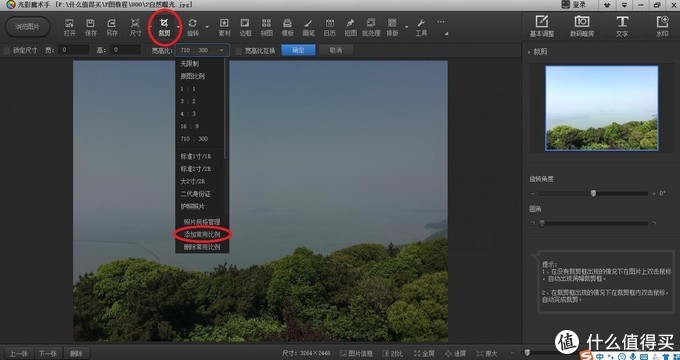The width and height of the screenshot is (680, 360).
Task: Save the image with the 保存 icon
Action: click(x=91, y=27)
